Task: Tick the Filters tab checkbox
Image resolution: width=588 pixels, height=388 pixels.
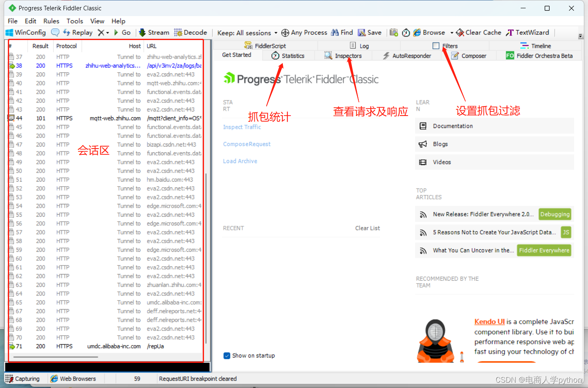Action: 436,46
